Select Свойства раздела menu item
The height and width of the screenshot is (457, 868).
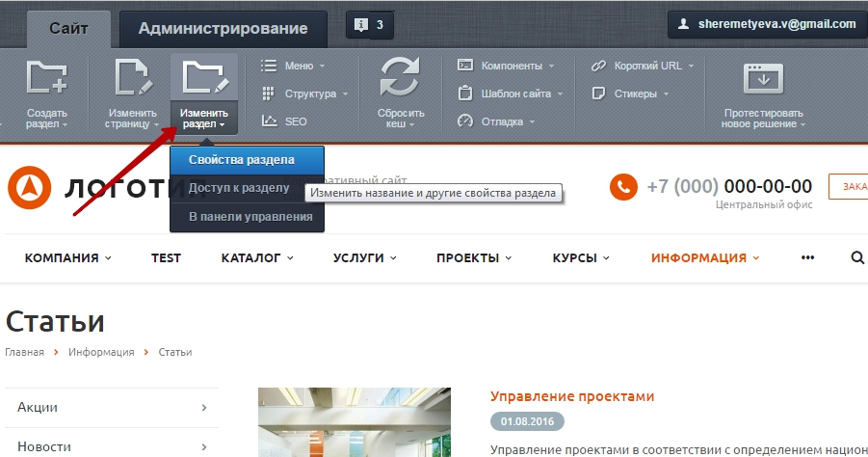pos(242,160)
